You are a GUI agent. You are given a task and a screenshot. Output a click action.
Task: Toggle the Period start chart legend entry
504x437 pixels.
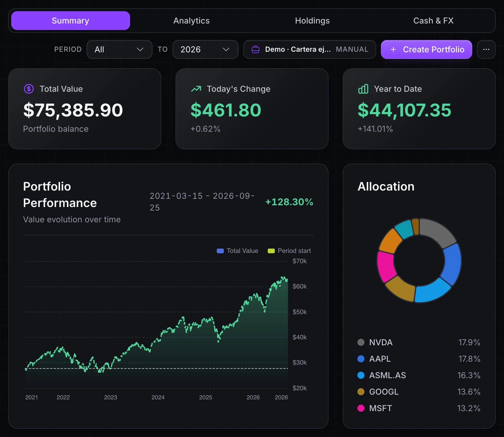click(289, 251)
